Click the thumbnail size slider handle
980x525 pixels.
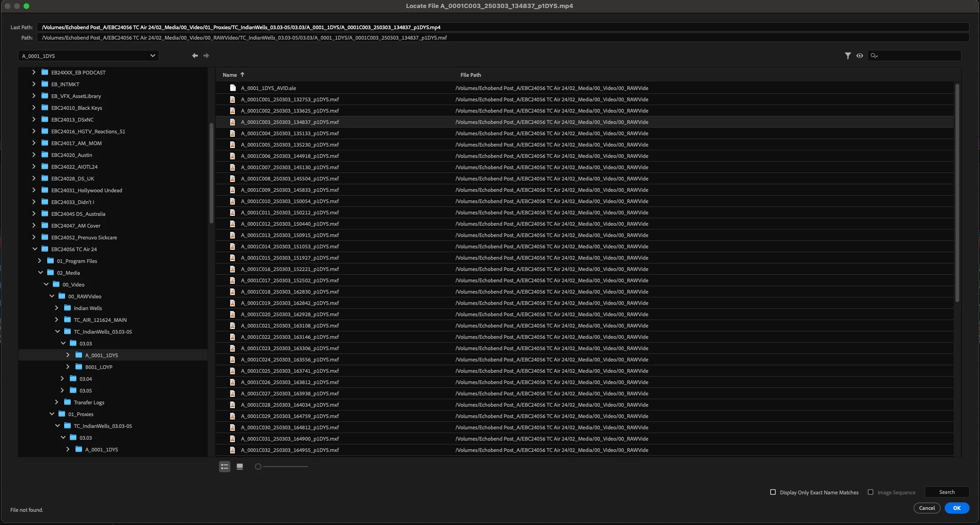click(x=258, y=467)
